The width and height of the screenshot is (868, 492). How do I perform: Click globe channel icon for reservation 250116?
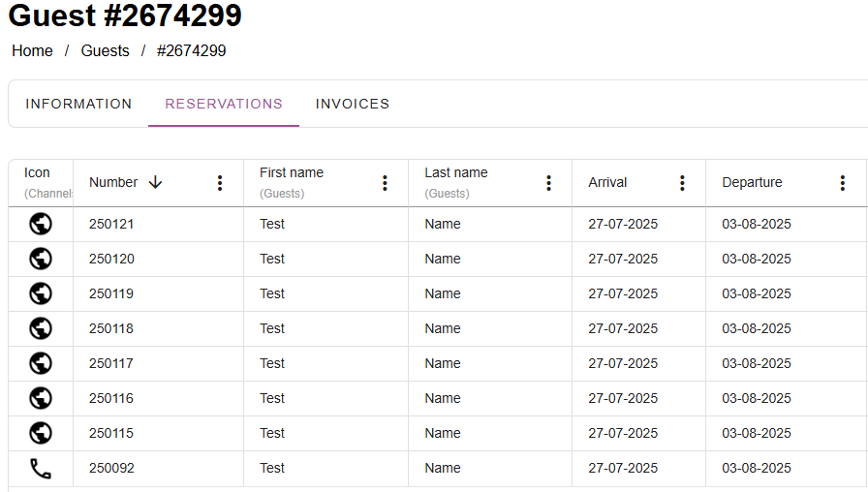click(41, 398)
